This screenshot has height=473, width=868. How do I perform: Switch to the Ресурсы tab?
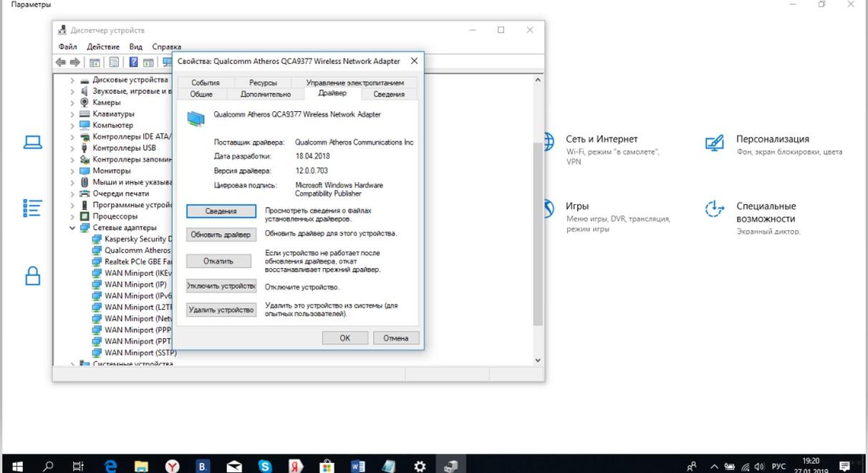coord(263,82)
